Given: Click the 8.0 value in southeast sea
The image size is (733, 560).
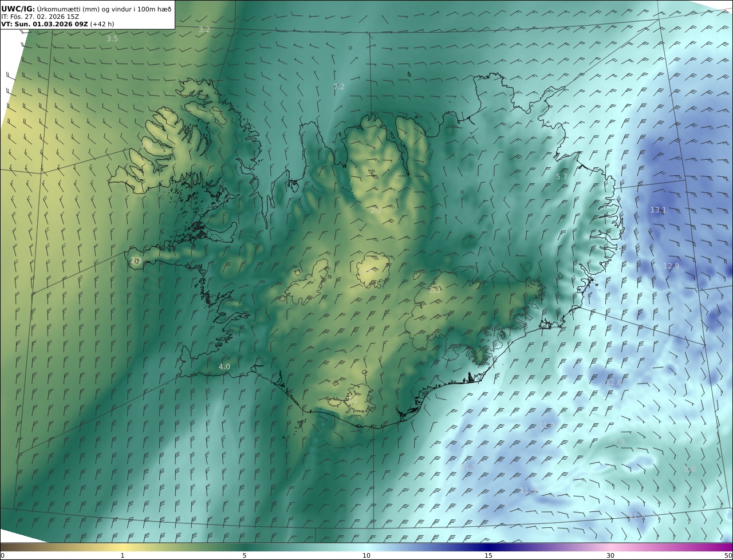Looking at the screenshot, I should click(x=690, y=469).
